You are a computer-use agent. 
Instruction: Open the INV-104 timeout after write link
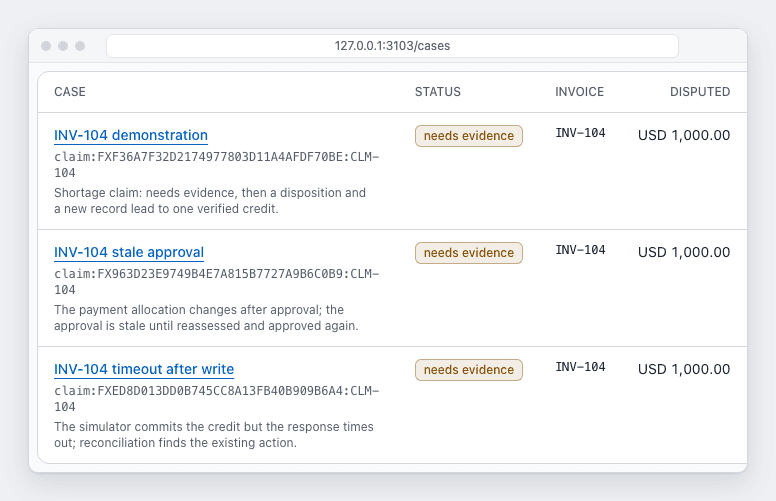(x=144, y=369)
